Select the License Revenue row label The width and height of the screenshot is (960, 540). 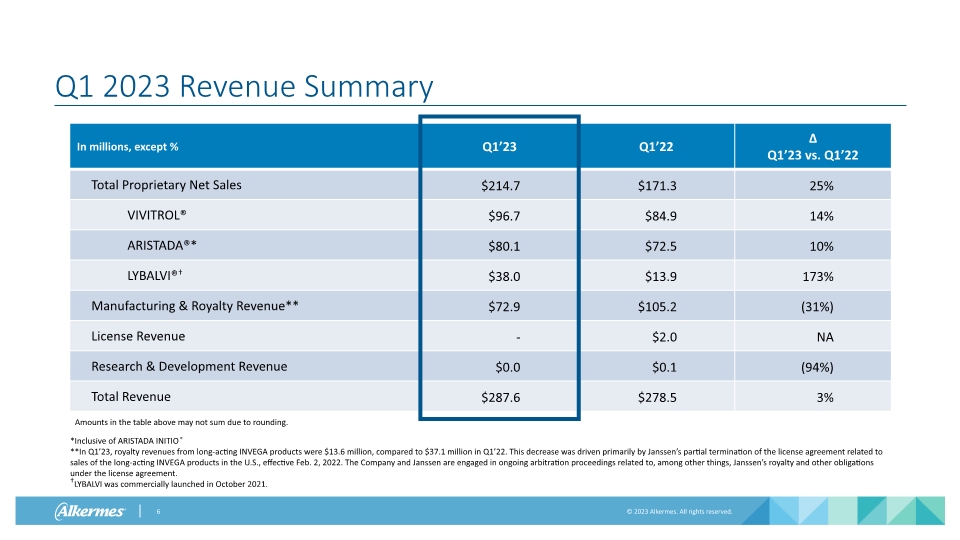tap(138, 336)
